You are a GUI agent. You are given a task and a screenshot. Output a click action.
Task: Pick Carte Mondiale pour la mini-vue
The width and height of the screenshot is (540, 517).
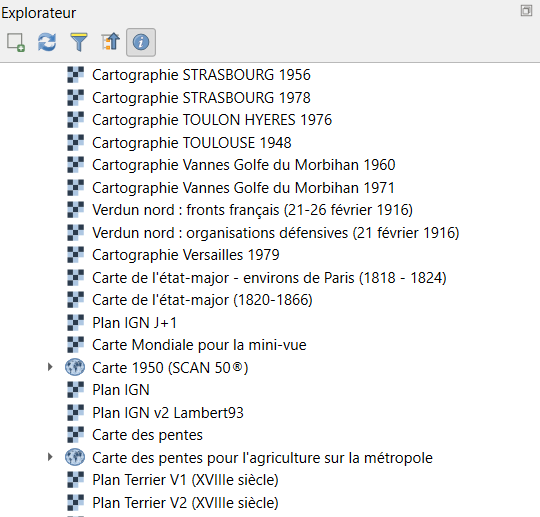199,345
